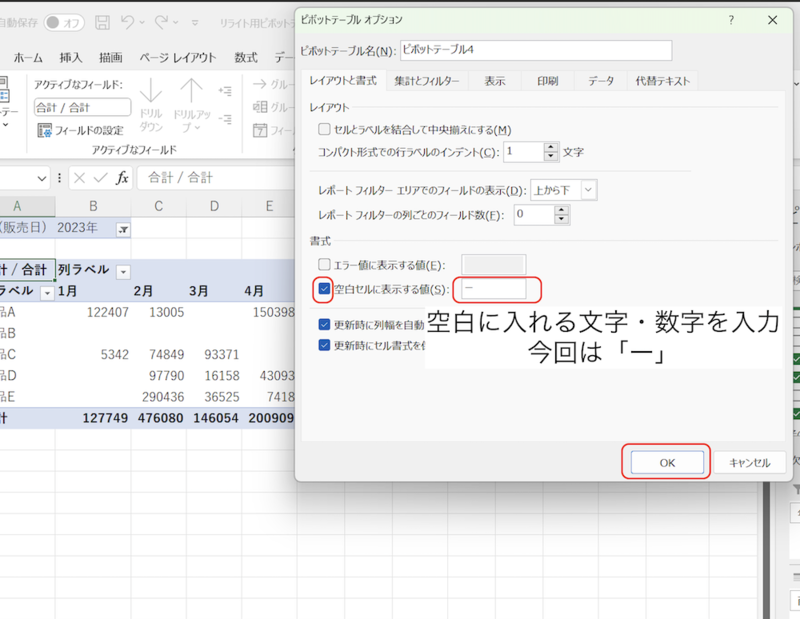Click the OK button
800x619 pixels.
[x=666, y=462]
